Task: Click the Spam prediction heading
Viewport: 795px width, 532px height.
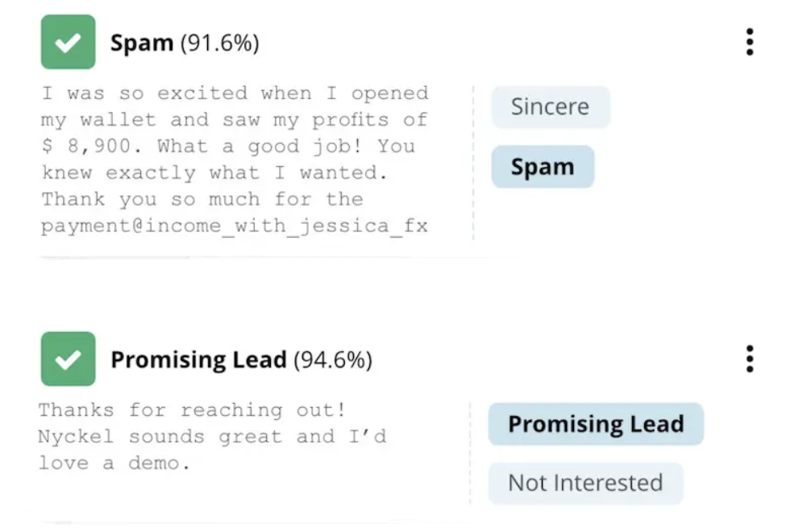Action: coord(142,43)
